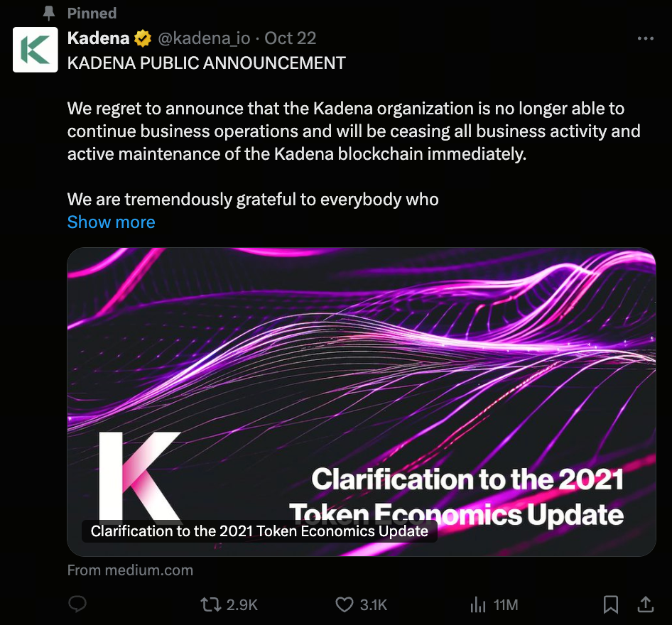Expand the tweet with Show more

pyautogui.click(x=111, y=222)
